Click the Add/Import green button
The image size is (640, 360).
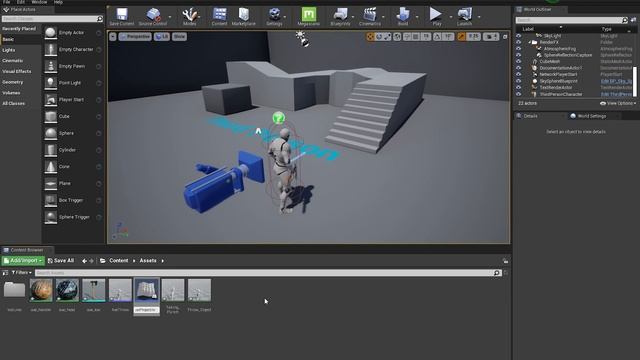coord(23,260)
